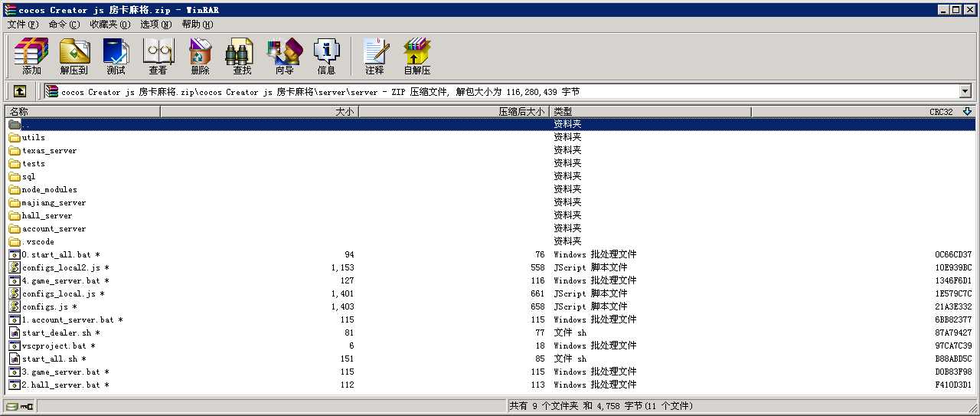
Task: Open the Favorites (收藏夹) menu
Action: 109,25
